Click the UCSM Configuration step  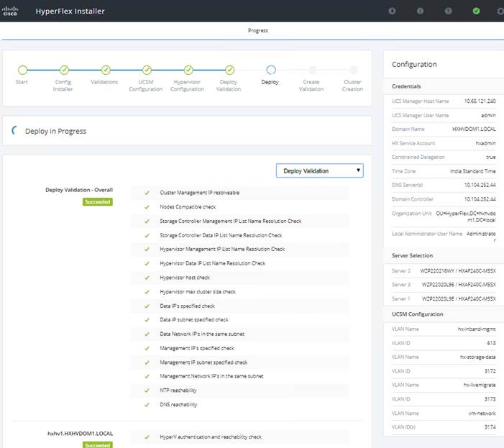(x=147, y=70)
